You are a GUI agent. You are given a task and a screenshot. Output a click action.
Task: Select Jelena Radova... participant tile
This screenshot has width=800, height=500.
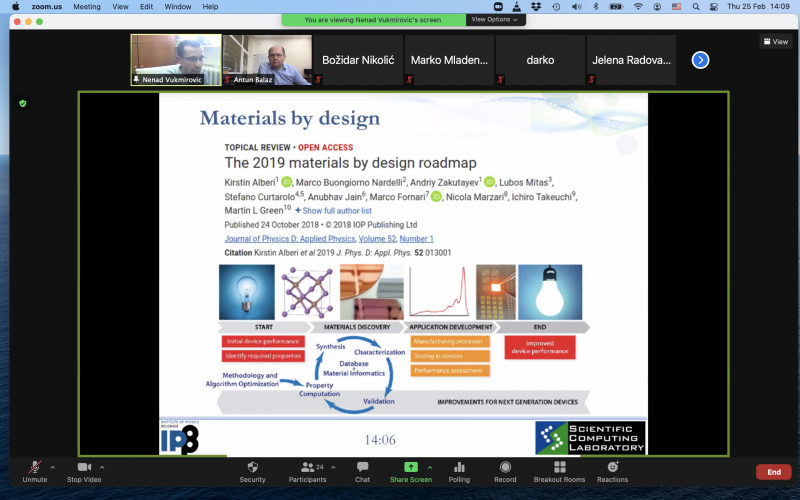(x=631, y=60)
